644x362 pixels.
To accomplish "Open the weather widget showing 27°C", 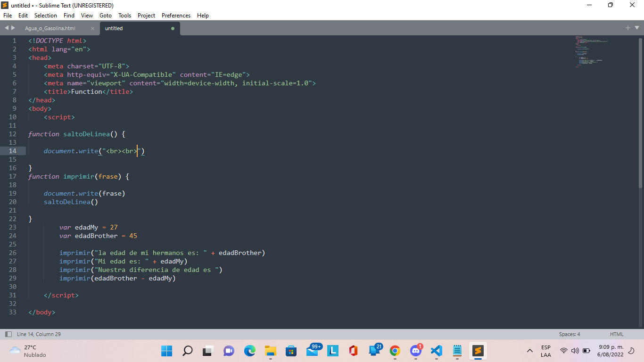I will coord(28,351).
